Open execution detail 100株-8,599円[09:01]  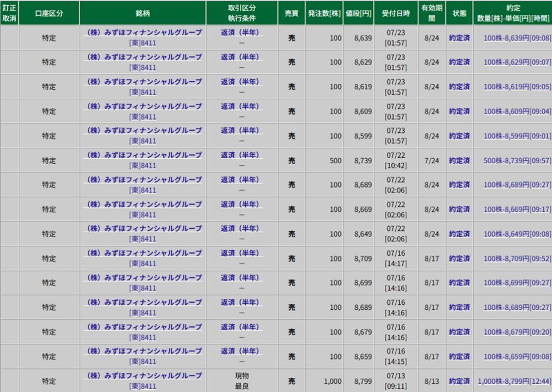click(x=517, y=136)
